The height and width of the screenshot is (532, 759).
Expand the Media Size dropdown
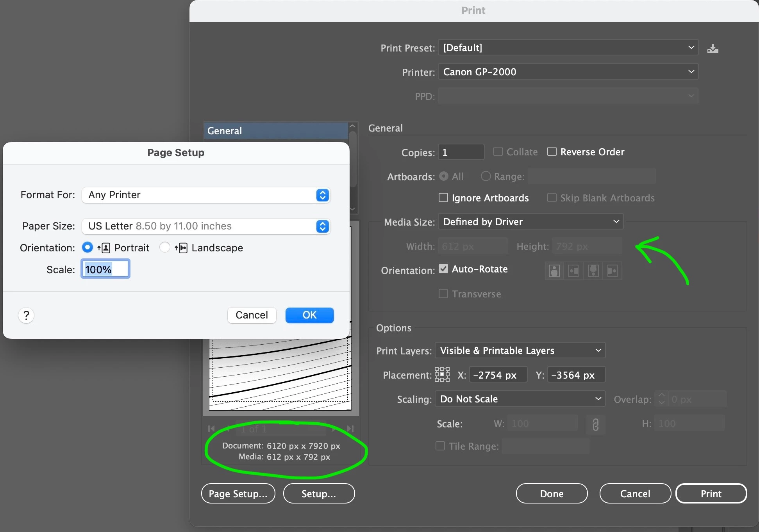530,222
